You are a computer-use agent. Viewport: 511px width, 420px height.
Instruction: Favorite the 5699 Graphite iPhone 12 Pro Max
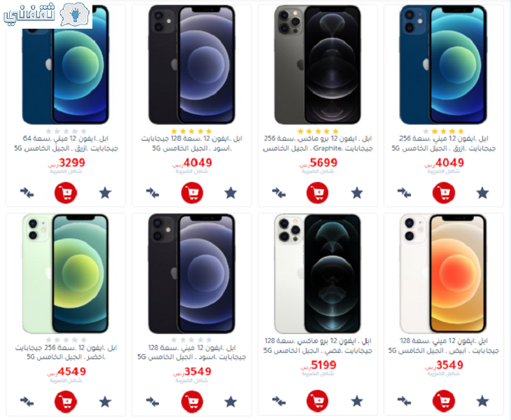coord(357,193)
